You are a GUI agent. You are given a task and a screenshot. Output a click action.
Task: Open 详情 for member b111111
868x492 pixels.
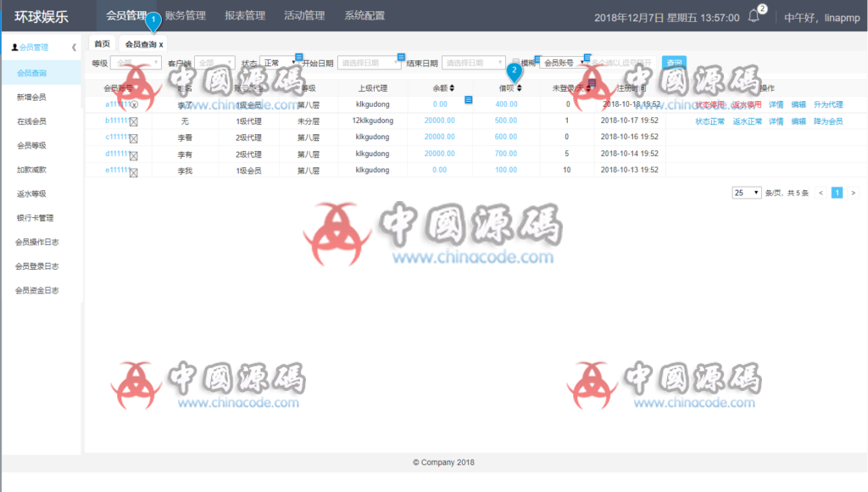pyautogui.click(x=776, y=121)
